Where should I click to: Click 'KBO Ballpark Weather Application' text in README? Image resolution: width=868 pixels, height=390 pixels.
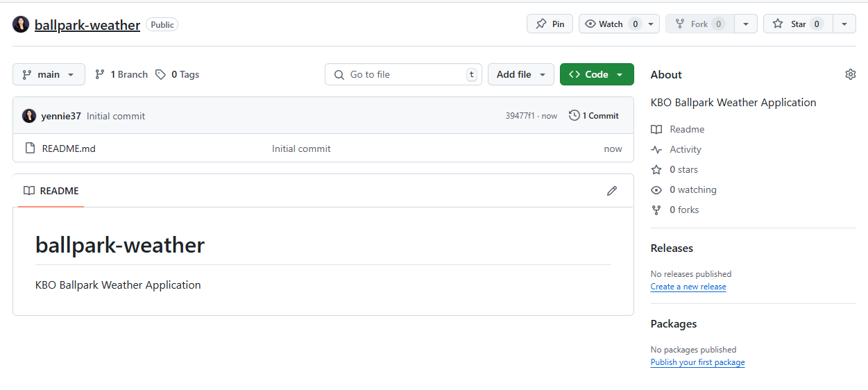tap(118, 285)
